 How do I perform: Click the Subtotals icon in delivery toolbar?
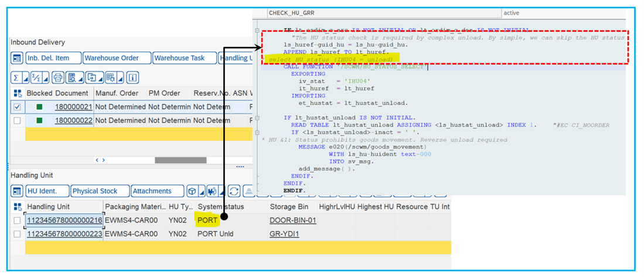coord(37,77)
